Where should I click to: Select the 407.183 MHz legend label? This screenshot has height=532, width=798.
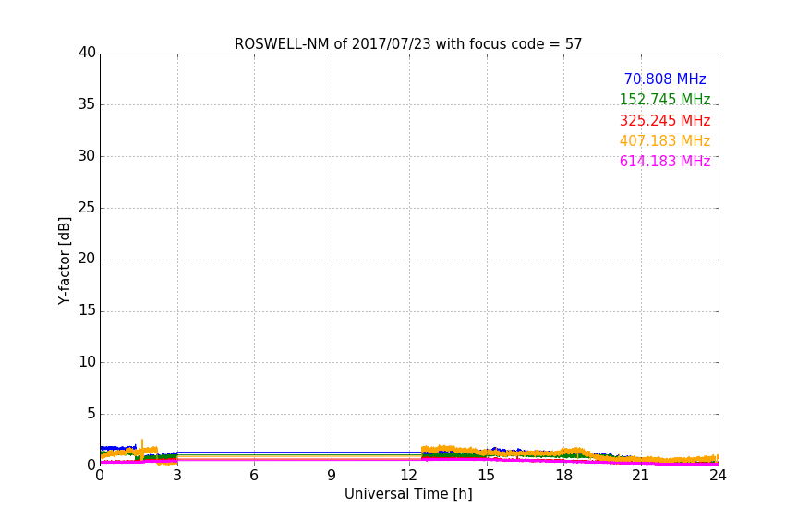click(x=665, y=140)
